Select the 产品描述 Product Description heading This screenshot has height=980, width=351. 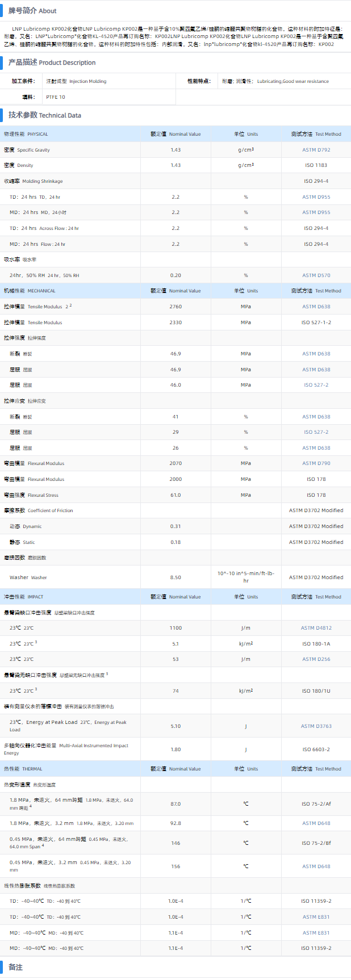point(52,62)
